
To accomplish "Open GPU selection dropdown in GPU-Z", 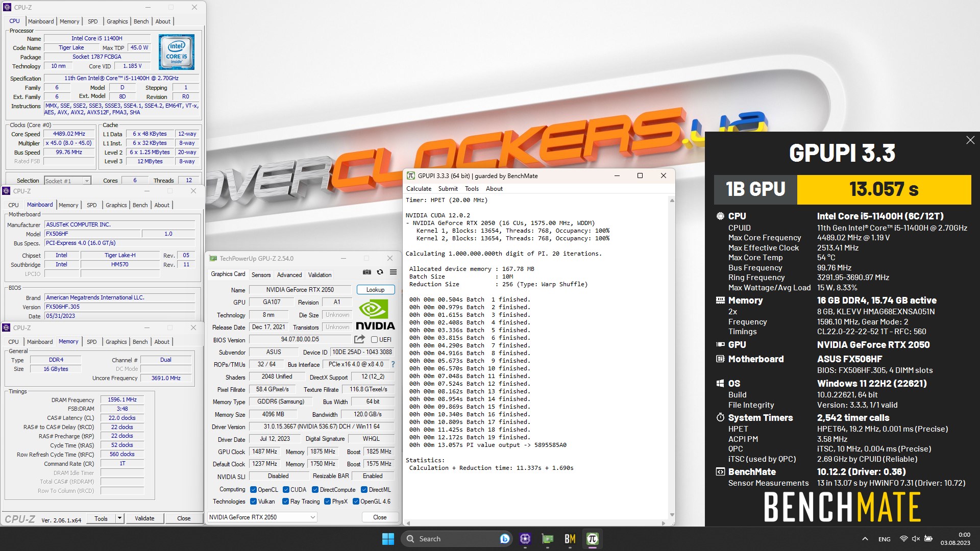I will click(262, 517).
